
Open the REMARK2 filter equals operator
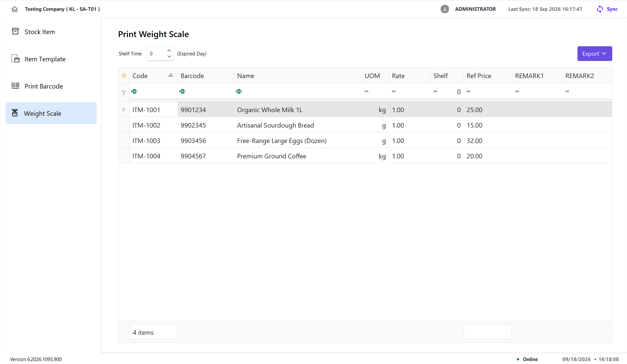pos(567,91)
